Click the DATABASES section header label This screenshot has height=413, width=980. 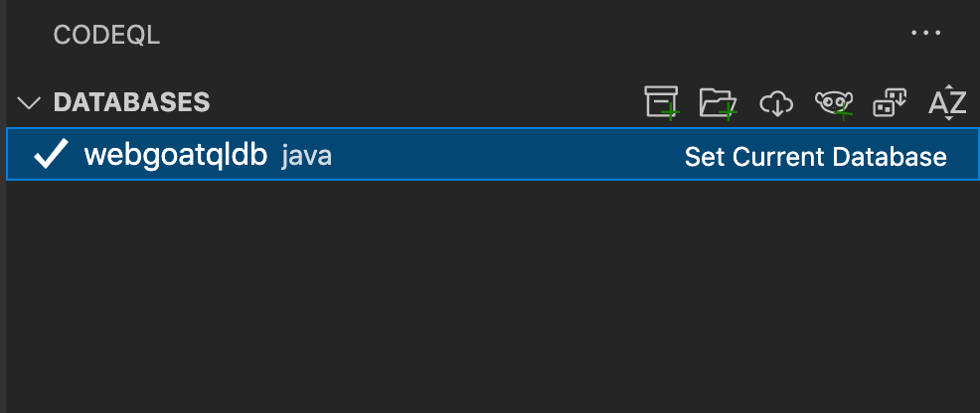[x=131, y=102]
